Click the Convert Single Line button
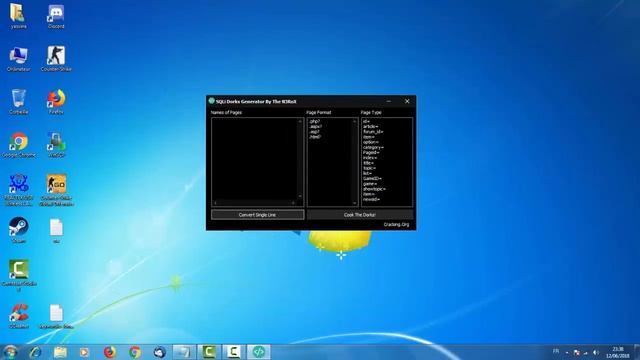Image resolution: width=640 pixels, height=360 pixels. tap(258, 215)
